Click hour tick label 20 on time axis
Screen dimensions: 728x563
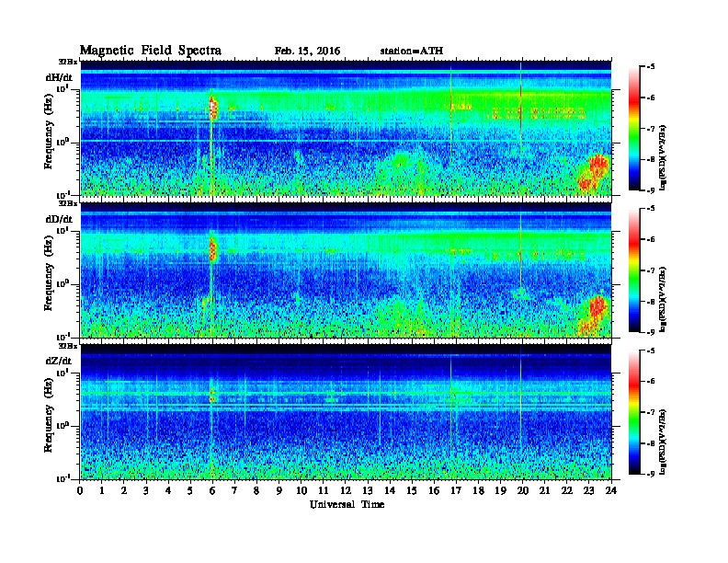523,490
